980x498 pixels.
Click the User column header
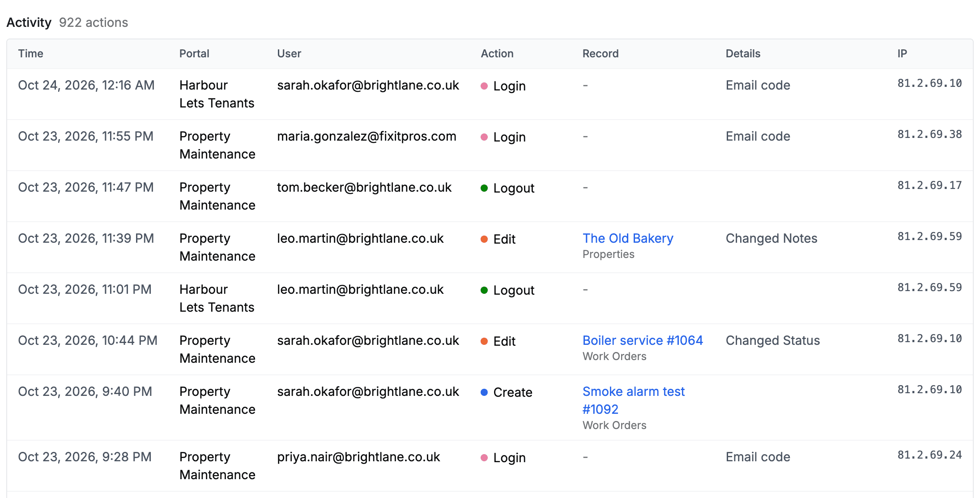[x=289, y=54]
